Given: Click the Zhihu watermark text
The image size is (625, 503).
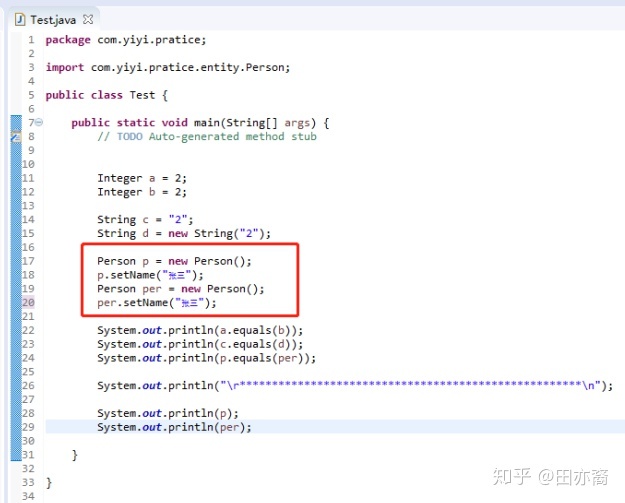Looking at the screenshot, I should click(550, 477).
